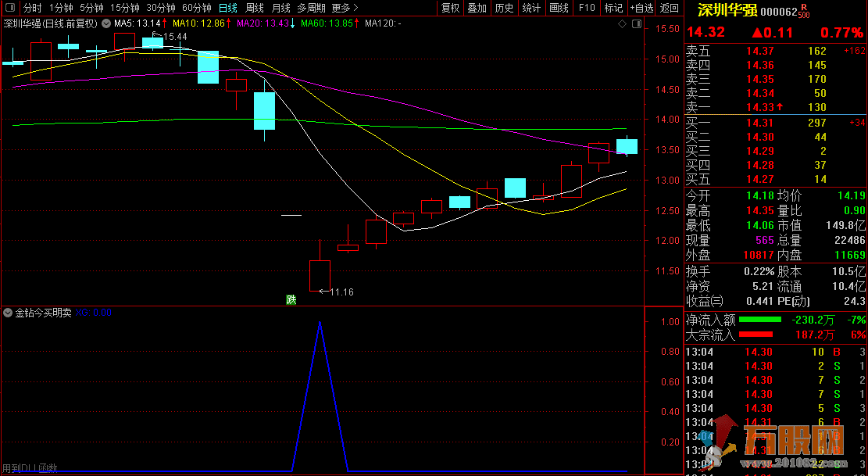Image resolution: width=868 pixels, height=476 pixels.
Task: Select the 买五 14.27 order row
Action: coord(775,179)
